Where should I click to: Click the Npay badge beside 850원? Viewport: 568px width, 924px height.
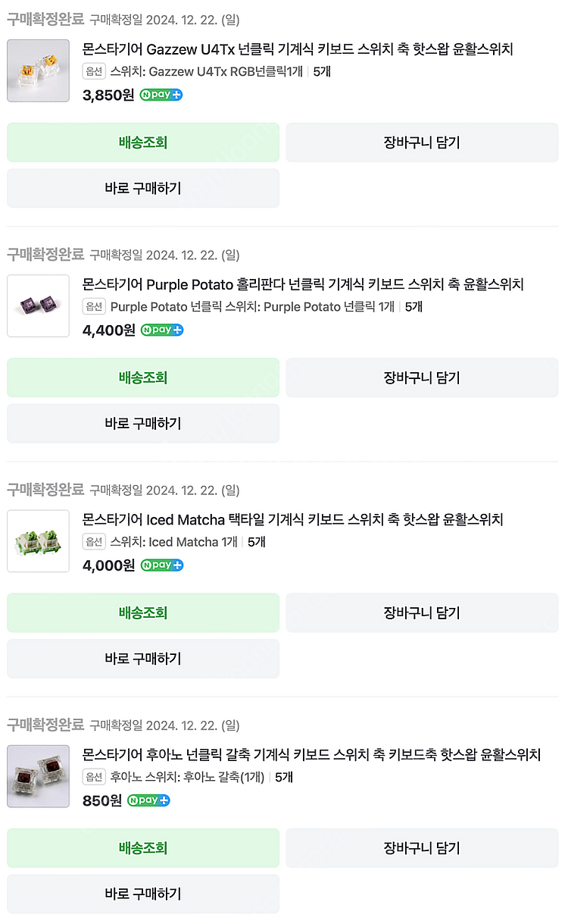pos(148,800)
